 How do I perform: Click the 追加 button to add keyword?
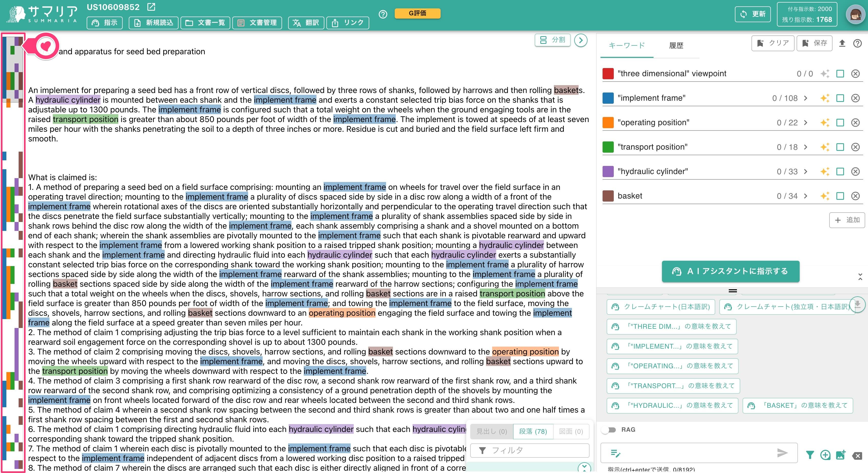click(847, 220)
